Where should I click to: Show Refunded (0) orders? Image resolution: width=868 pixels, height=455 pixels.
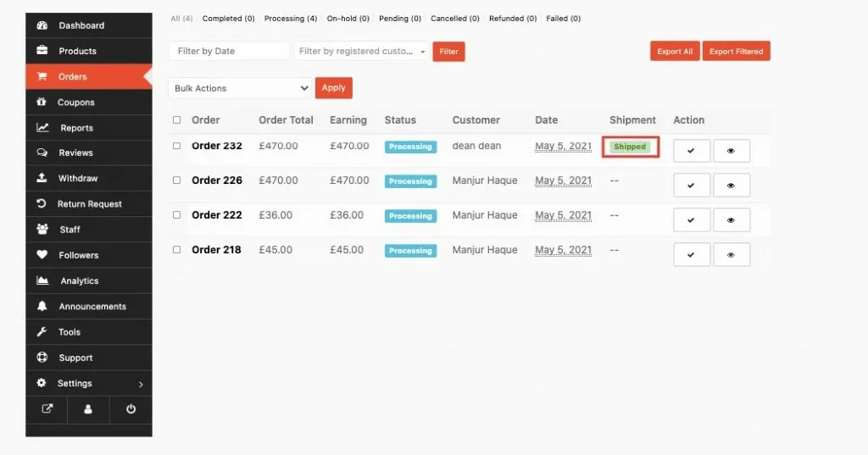point(513,19)
